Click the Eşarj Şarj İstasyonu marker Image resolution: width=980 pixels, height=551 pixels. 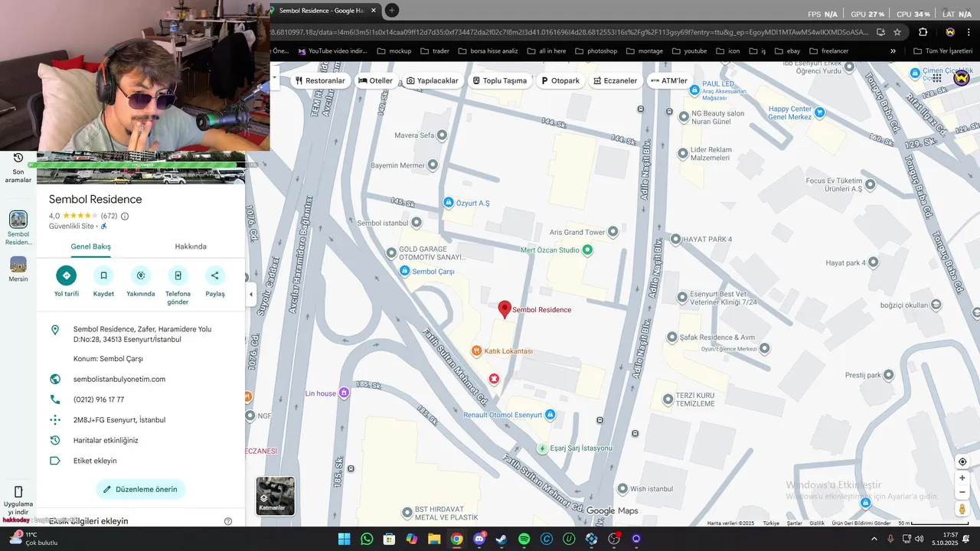[x=542, y=448]
